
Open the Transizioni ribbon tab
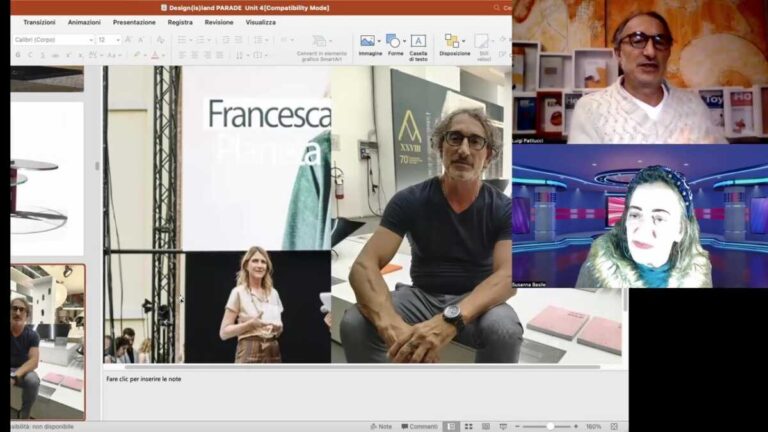coord(39,23)
